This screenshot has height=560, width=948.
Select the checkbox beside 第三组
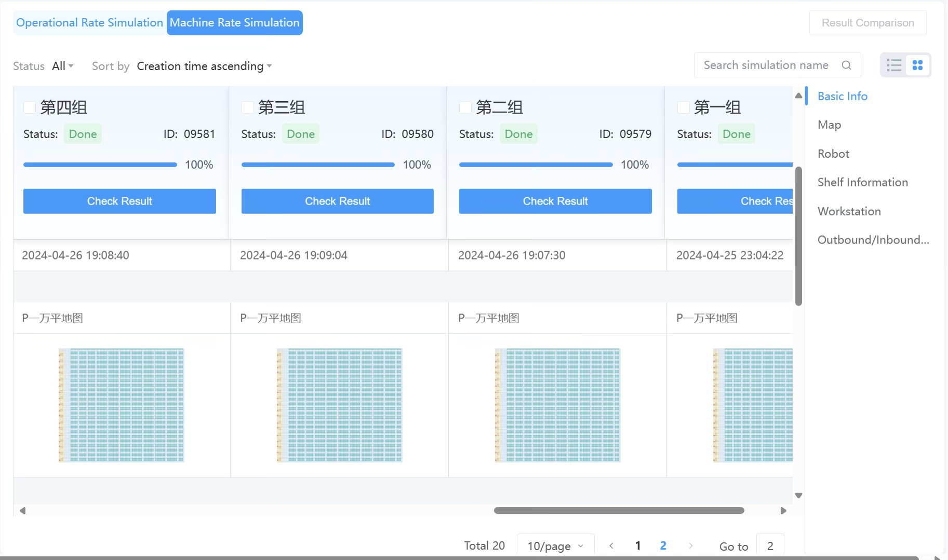tap(247, 107)
